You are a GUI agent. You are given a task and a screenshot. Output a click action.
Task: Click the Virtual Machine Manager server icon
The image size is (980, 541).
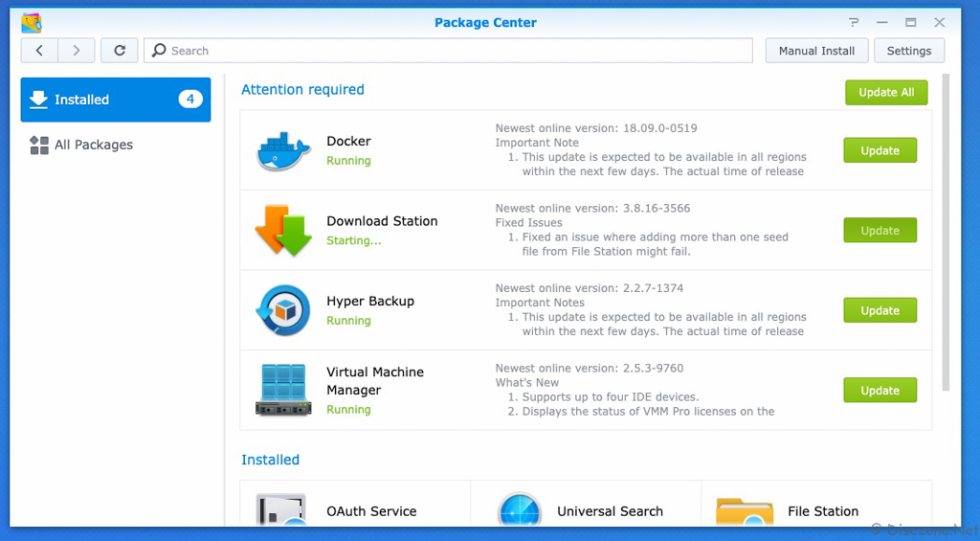283,391
